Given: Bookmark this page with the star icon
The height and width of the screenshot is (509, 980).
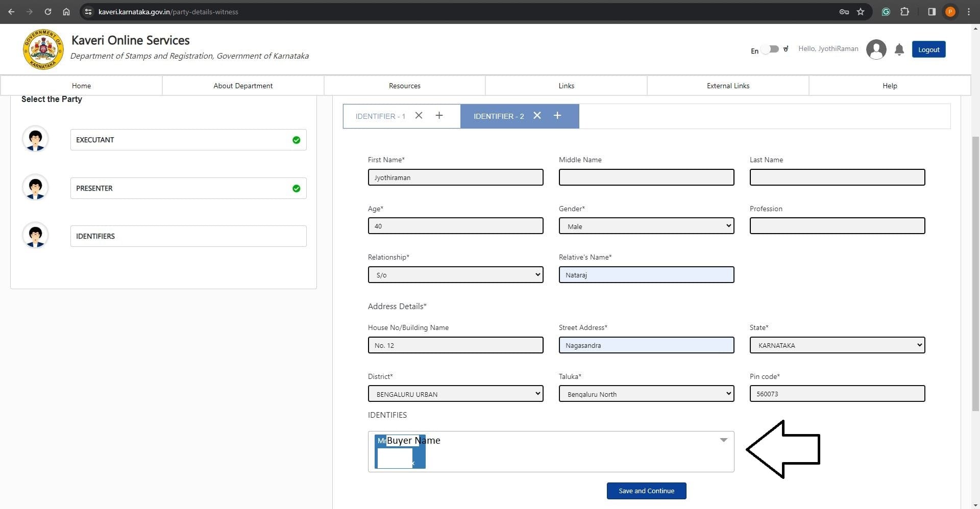Looking at the screenshot, I should point(861,12).
